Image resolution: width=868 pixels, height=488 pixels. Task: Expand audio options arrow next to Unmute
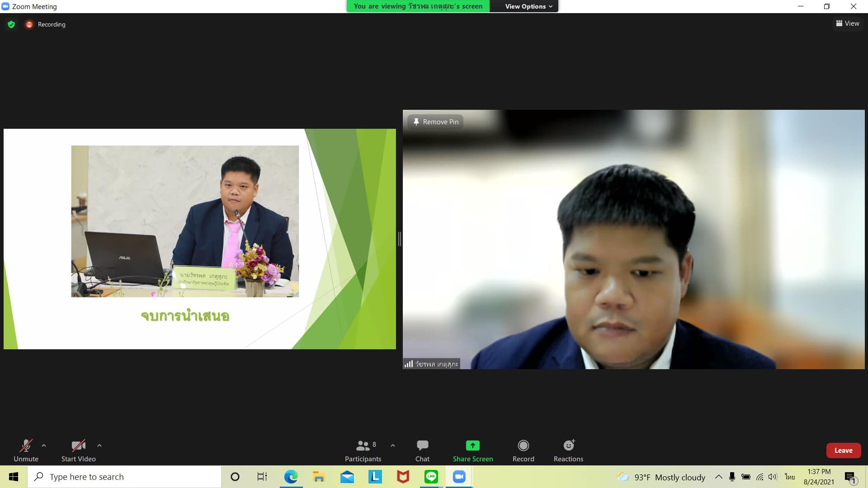(44, 446)
